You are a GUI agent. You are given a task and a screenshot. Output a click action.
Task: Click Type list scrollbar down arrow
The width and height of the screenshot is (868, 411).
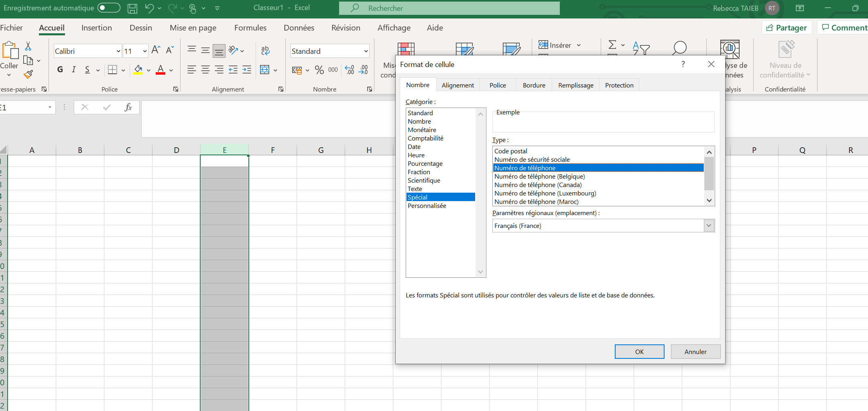click(x=709, y=200)
